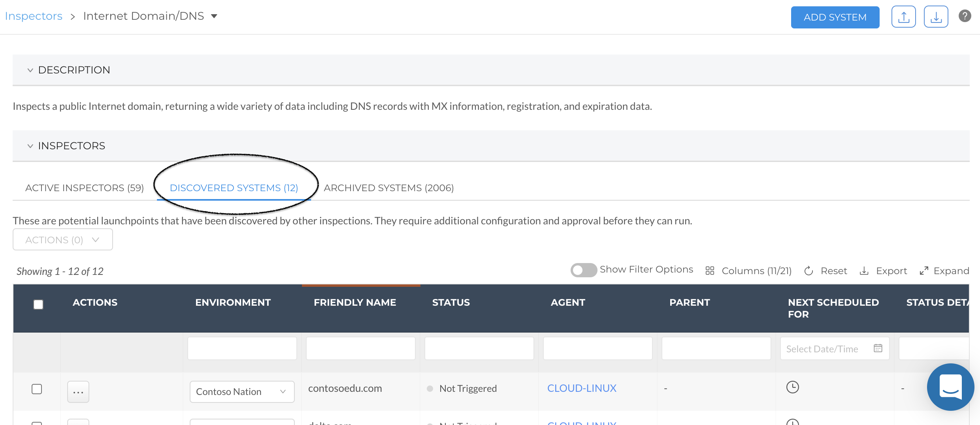Sort by ENVIRONMENT column header
Viewport: 980px width, 425px height.
pyautogui.click(x=233, y=302)
